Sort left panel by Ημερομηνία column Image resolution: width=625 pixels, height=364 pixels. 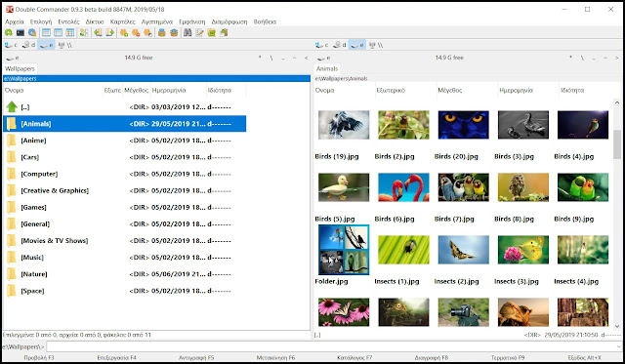(x=178, y=91)
